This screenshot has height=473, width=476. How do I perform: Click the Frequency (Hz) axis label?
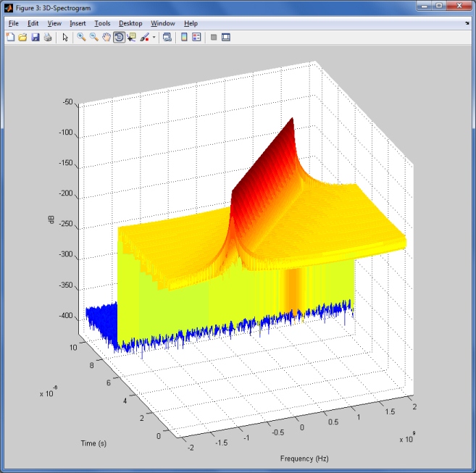point(304,459)
